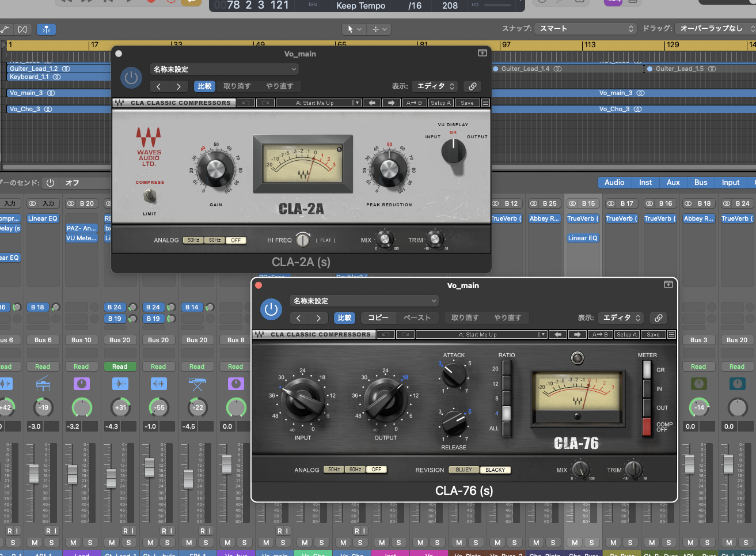Select the Vo_Cho_3 region in the timeline
Image resolution: width=756 pixels, height=556 pixels.
click(58, 109)
